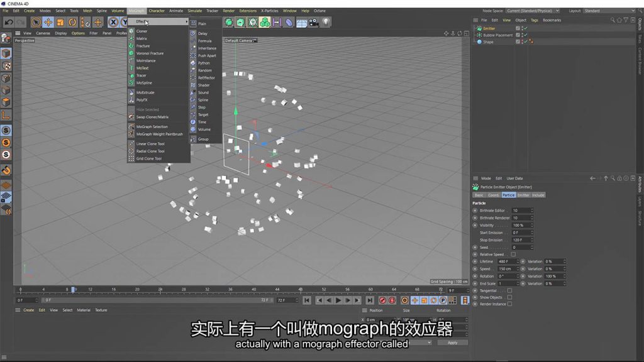Select the Shape object in Object Manager
Image resolution: width=644 pixels, height=362 pixels.
point(488,42)
